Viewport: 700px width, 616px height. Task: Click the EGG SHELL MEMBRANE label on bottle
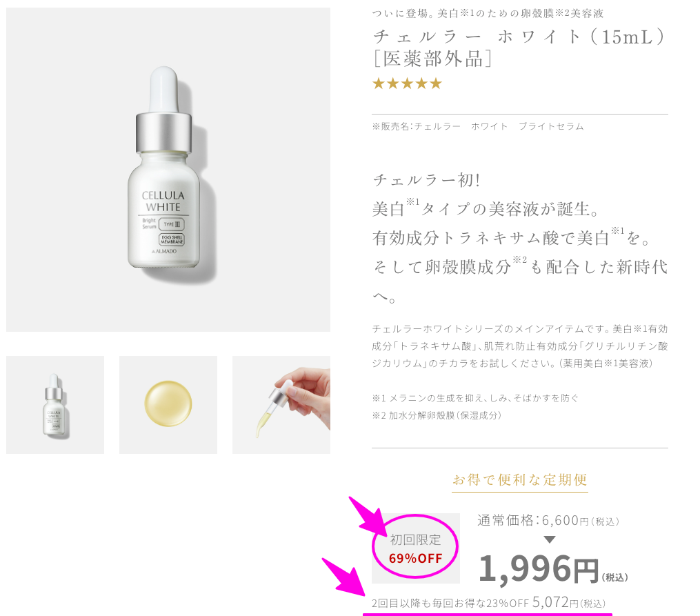[172, 239]
